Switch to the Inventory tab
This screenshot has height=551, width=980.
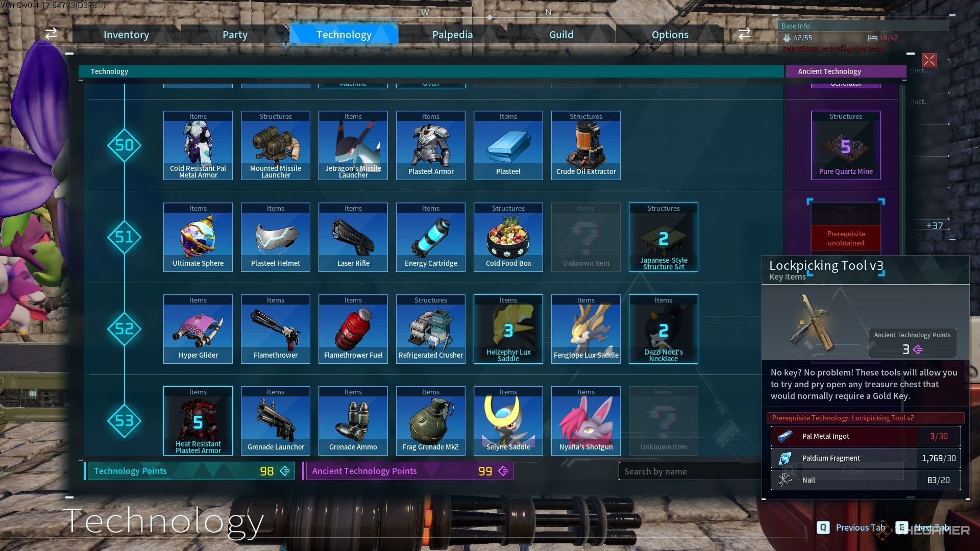127,34
